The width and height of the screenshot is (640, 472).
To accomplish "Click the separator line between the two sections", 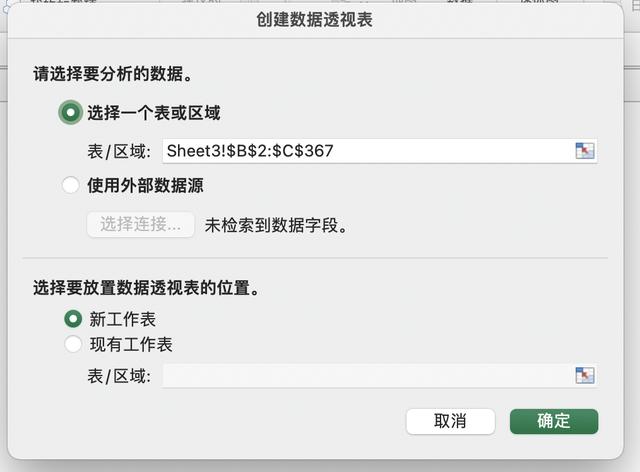I will (320, 257).
